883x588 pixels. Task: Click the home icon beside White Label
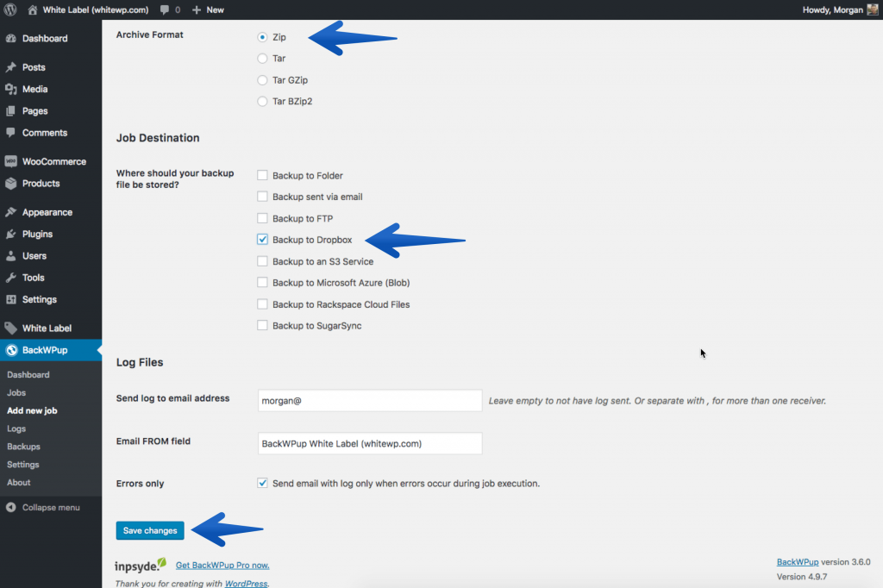(33, 9)
